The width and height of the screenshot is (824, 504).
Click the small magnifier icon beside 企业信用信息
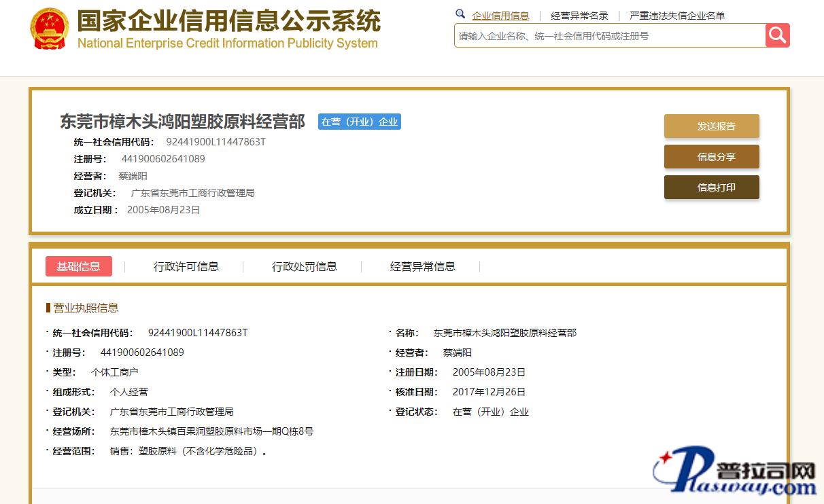(x=460, y=14)
